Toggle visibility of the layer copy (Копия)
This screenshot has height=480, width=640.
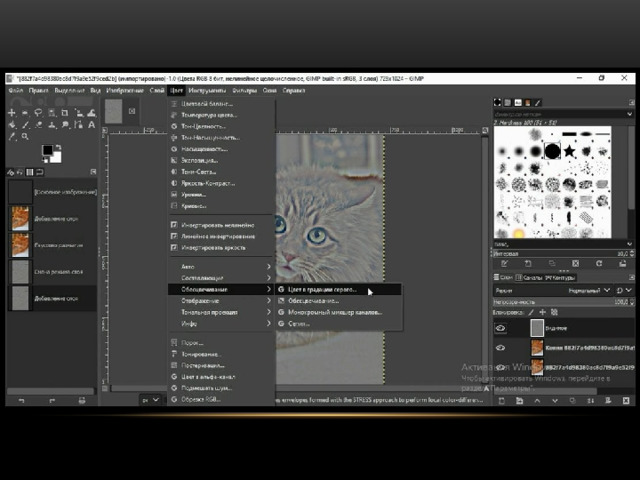click(x=500, y=348)
